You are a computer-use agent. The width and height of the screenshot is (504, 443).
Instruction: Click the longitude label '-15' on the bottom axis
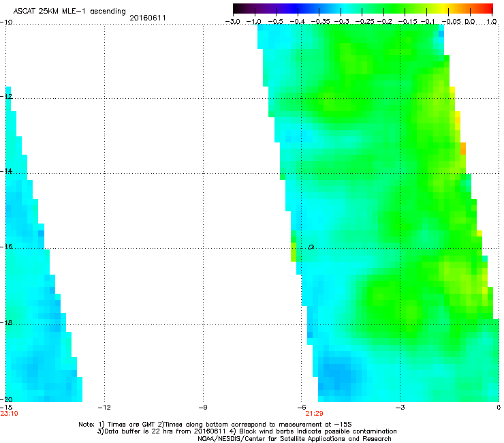(6, 408)
